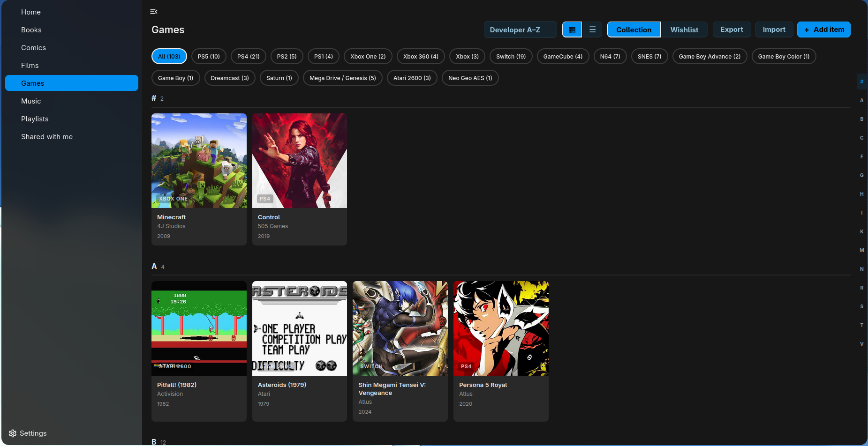Screen dimensions: 868x446
Task: Open Games in the sidebar
Action: pyautogui.click(x=72, y=83)
